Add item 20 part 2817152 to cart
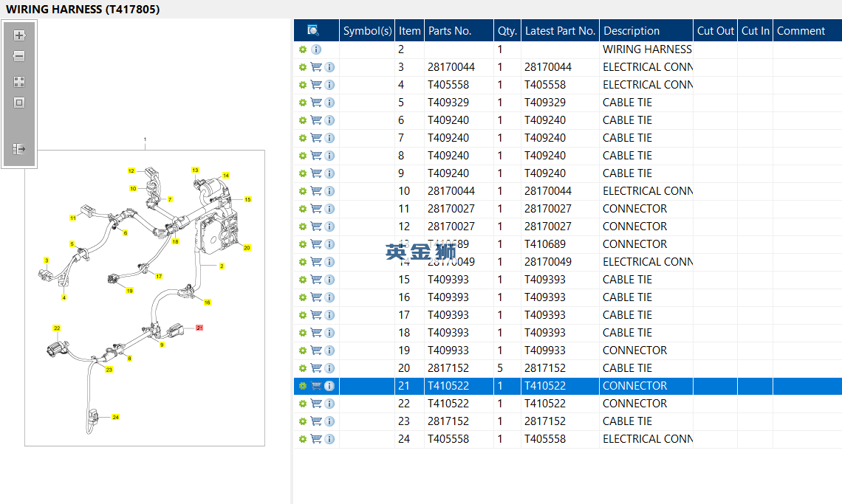Image resolution: width=842 pixels, height=504 pixels. pyautogui.click(x=316, y=368)
